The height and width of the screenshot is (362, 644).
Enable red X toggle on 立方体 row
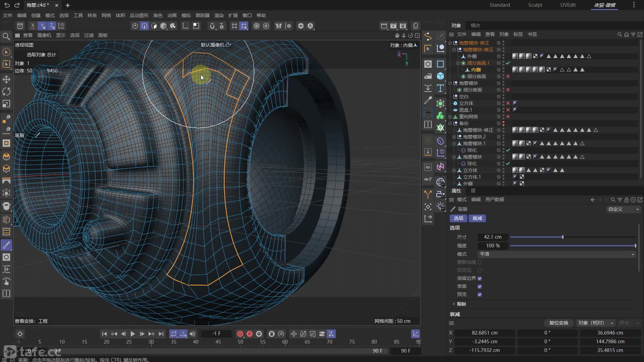pyautogui.click(x=508, y=103)
